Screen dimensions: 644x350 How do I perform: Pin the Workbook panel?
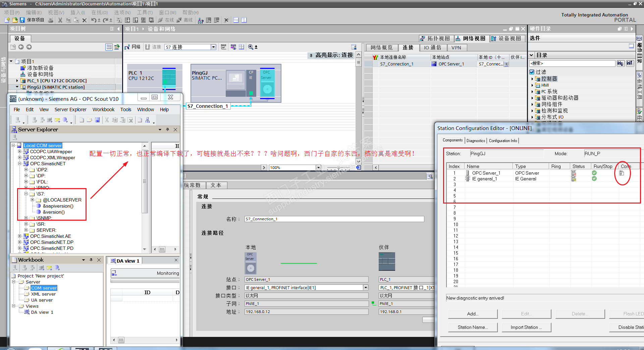click(x=91, y=260)
